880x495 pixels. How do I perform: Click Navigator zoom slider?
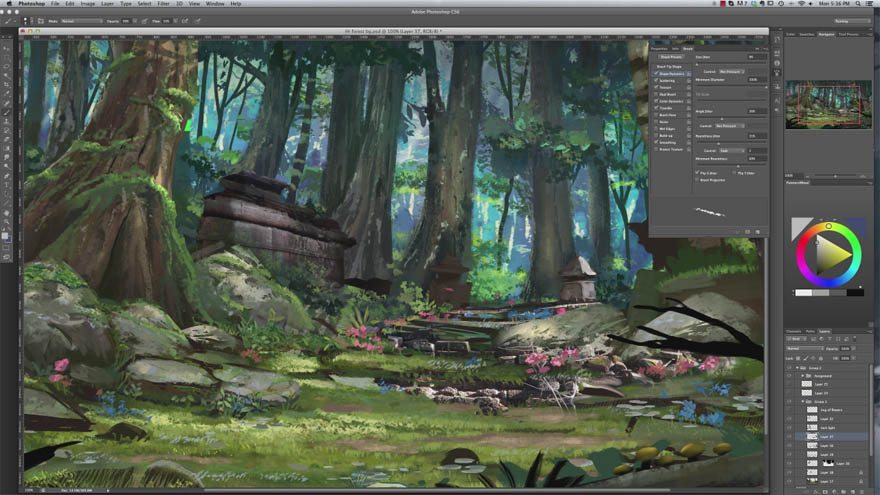coord(835,176)
